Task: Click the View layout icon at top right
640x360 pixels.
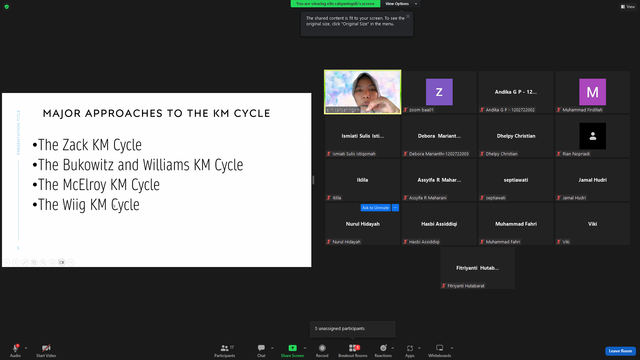Action: 623,7
